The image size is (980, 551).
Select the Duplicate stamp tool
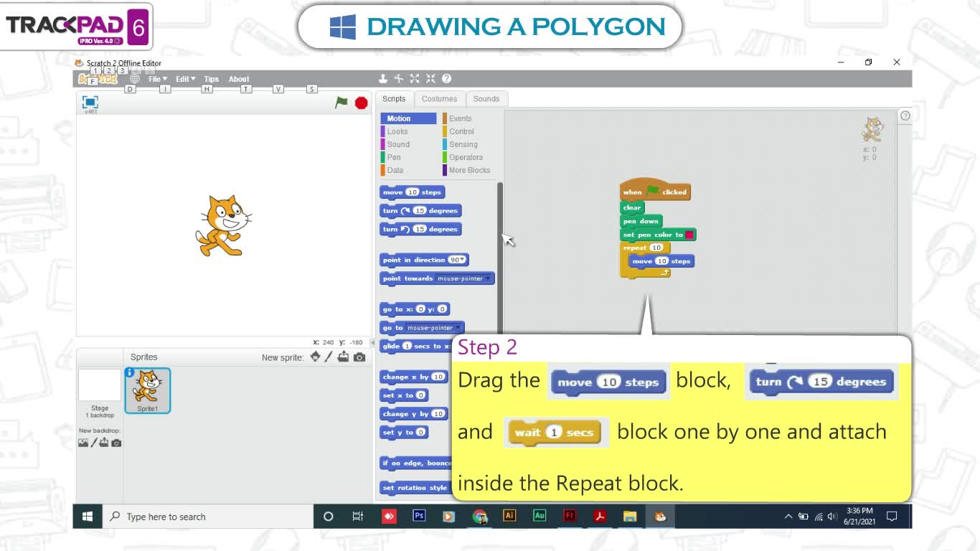pyautogui.click(x=383, y=79)
